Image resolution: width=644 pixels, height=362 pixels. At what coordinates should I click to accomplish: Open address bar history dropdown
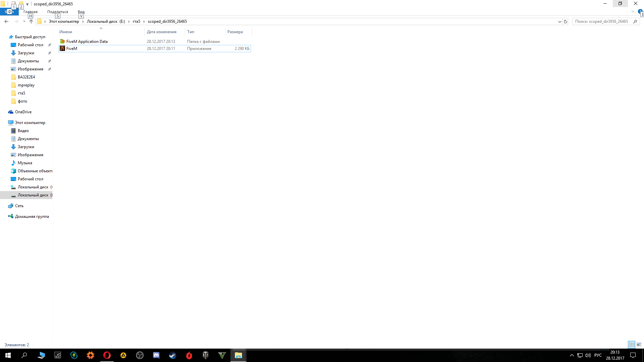[559, 21]
